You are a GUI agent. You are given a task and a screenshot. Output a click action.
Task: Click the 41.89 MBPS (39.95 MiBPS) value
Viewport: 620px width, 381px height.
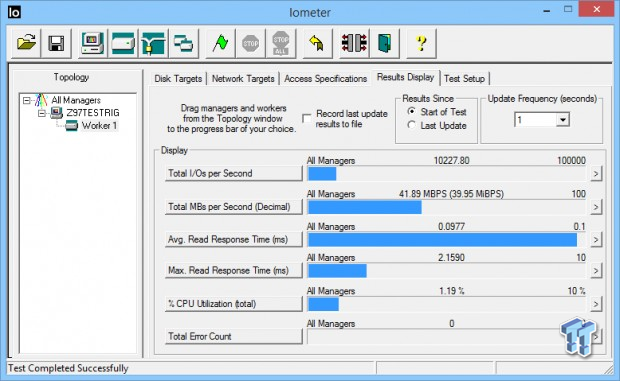click(x=451, y=194)
